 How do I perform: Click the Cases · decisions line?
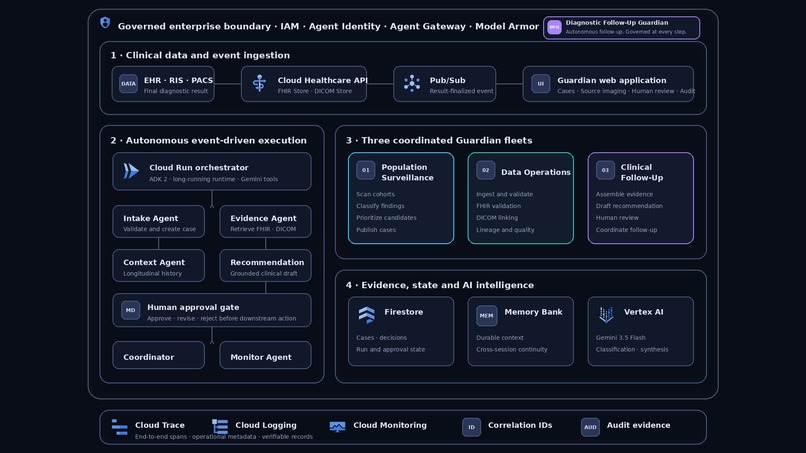coord(381,338)
